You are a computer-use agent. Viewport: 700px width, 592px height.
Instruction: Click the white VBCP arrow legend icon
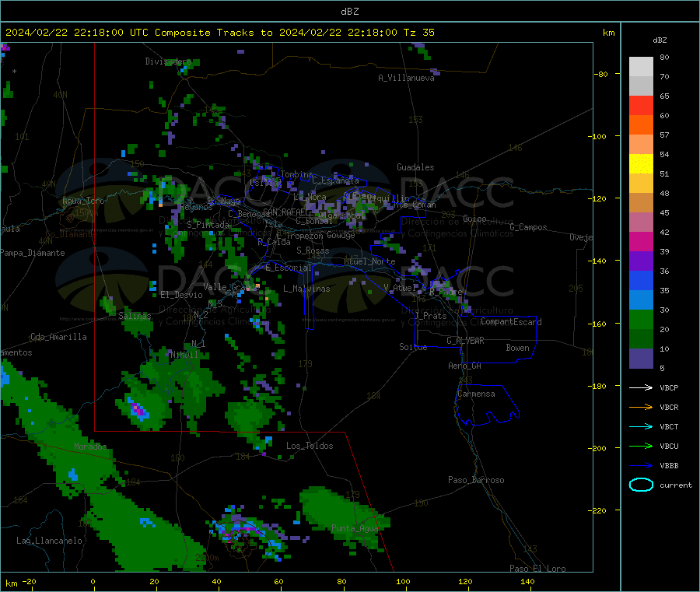[641, 387]
